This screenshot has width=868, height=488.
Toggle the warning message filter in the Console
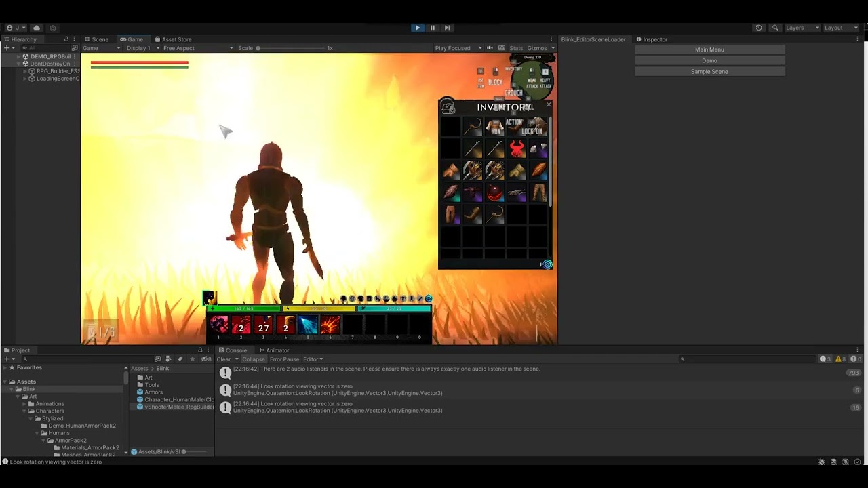pyautogui.click(x=841, y=359)
